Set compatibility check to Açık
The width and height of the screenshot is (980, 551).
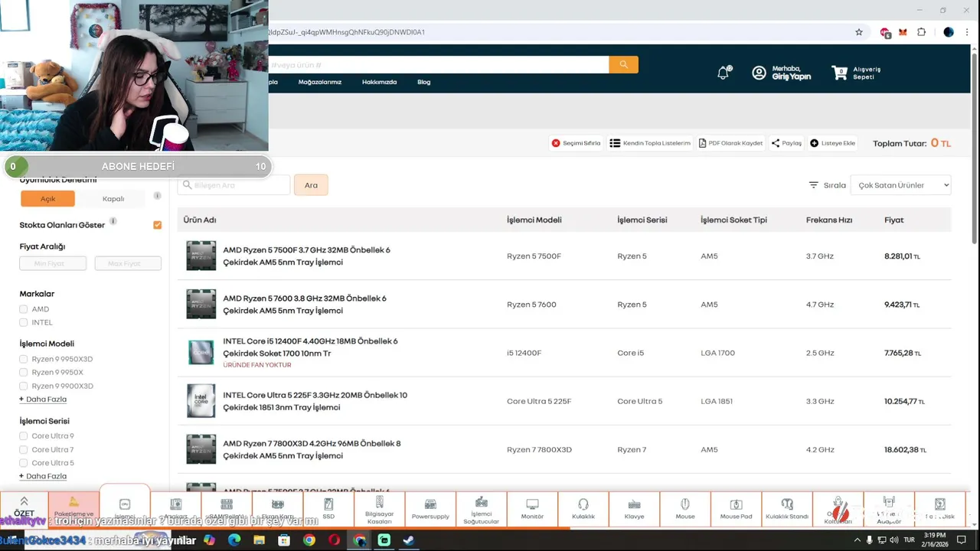tap(47, 198)
